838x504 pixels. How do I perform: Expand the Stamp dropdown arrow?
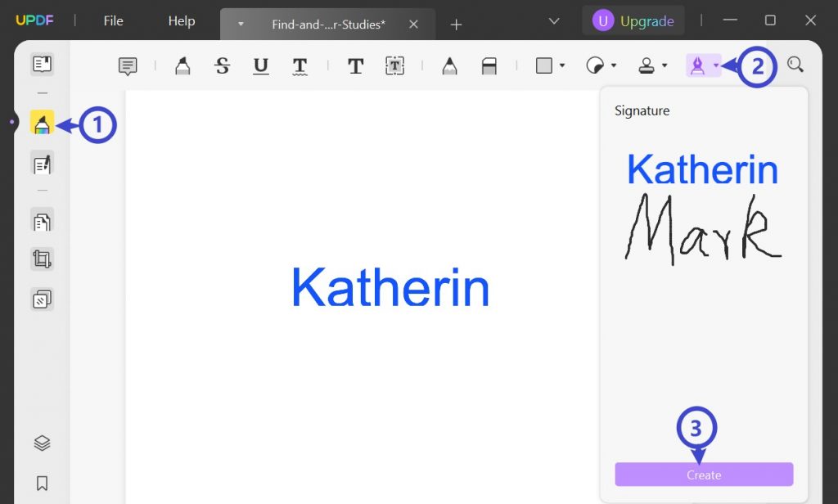tap(665, 66)
